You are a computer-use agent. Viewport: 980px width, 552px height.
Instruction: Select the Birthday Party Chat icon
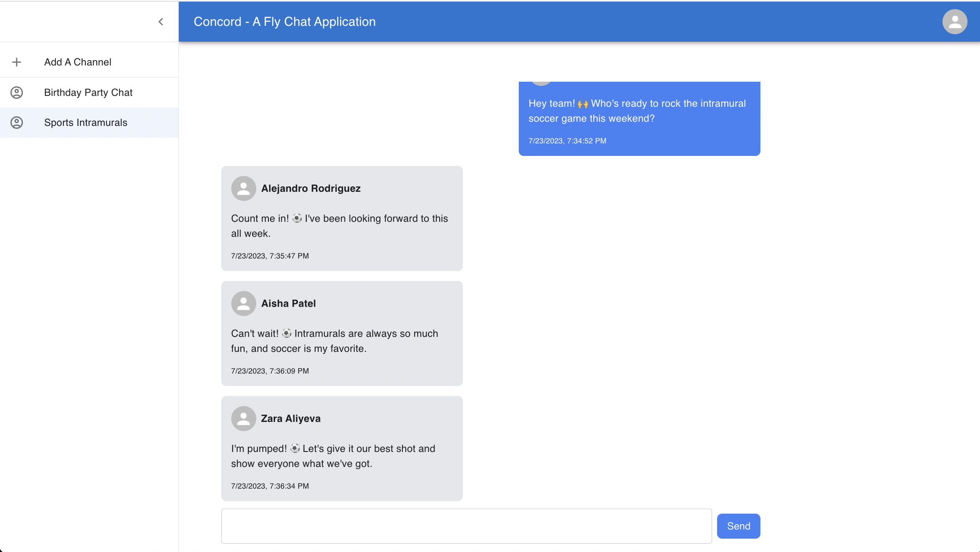17,92
